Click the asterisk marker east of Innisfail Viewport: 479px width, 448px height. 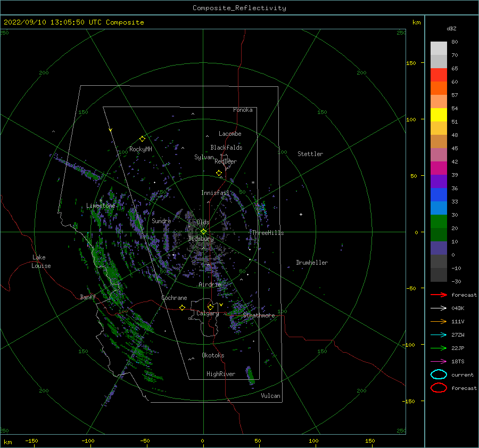point(253,183)
